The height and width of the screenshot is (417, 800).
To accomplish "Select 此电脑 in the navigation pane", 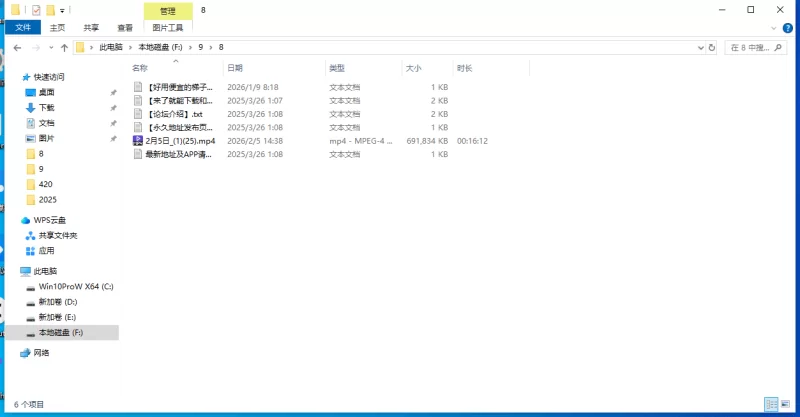I will coord(45,271).
